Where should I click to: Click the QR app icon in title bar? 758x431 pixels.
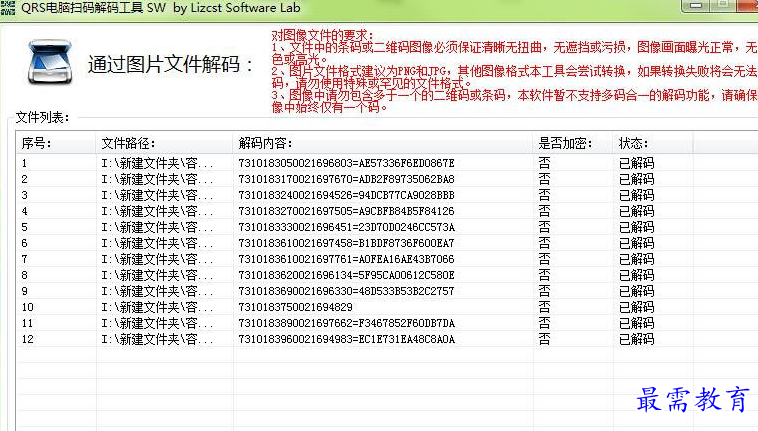pyautogui.click(x=8, y=8)
